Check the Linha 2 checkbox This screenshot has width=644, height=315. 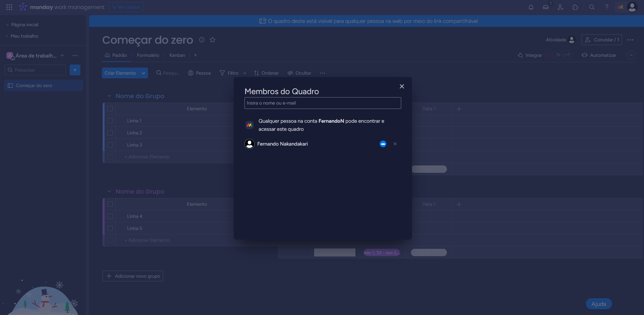coord(110,133)
